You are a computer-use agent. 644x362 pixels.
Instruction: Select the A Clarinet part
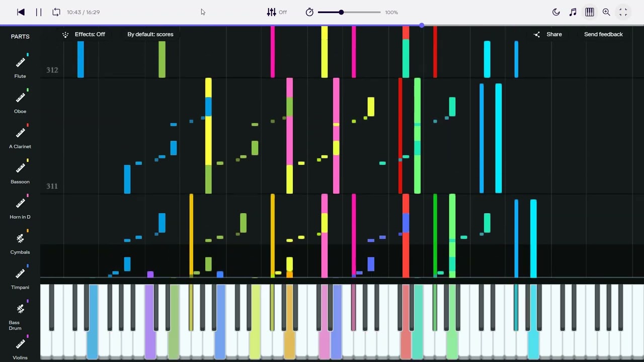point(20,137)
